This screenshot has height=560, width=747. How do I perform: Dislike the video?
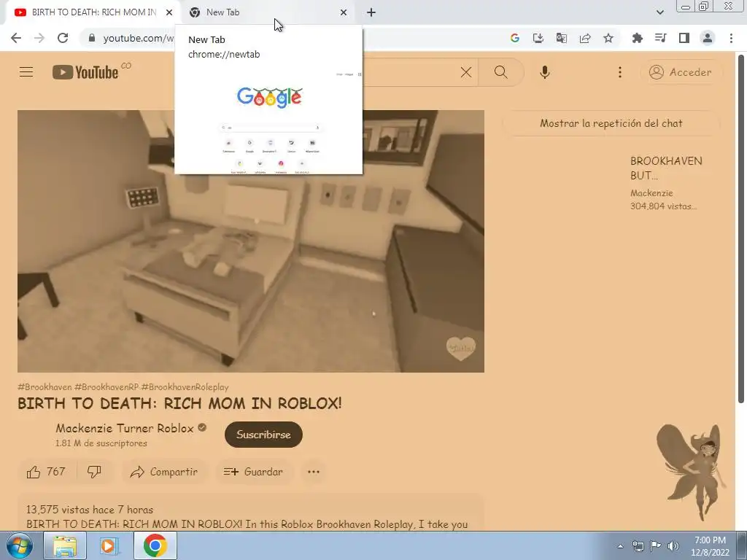(x=94, y=472)
